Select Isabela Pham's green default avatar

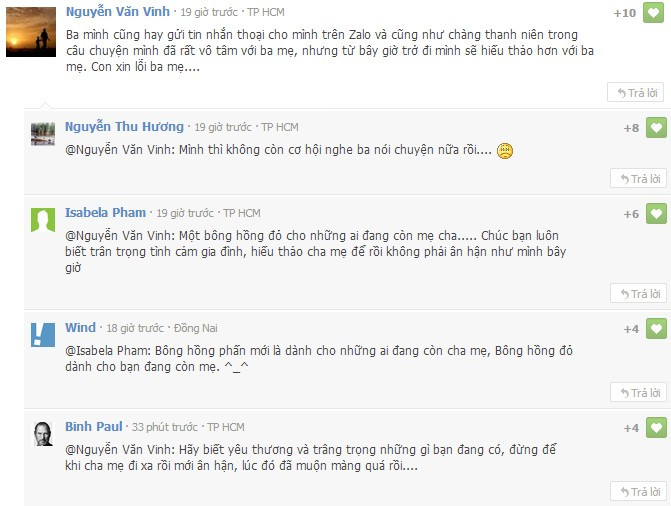(x=43, y=220)
